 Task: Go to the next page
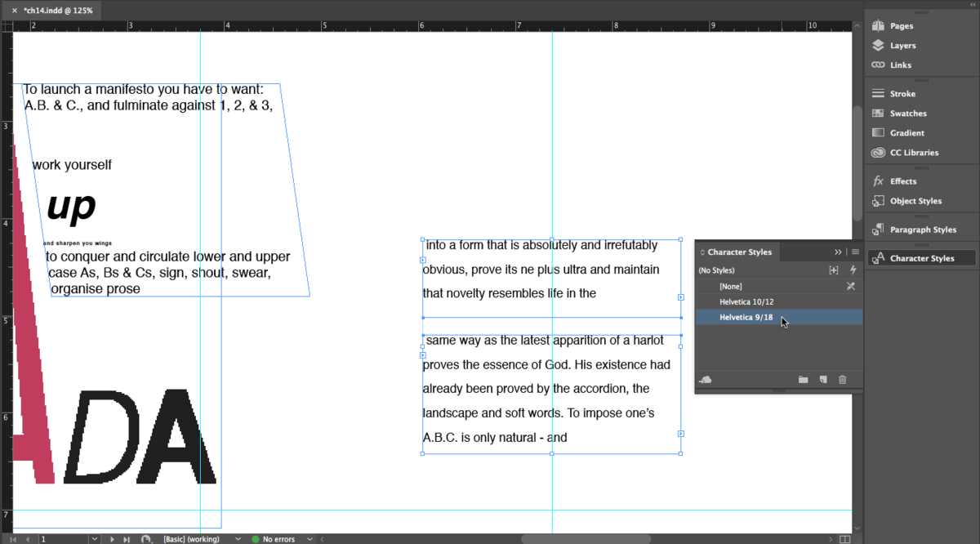(113, 539)
